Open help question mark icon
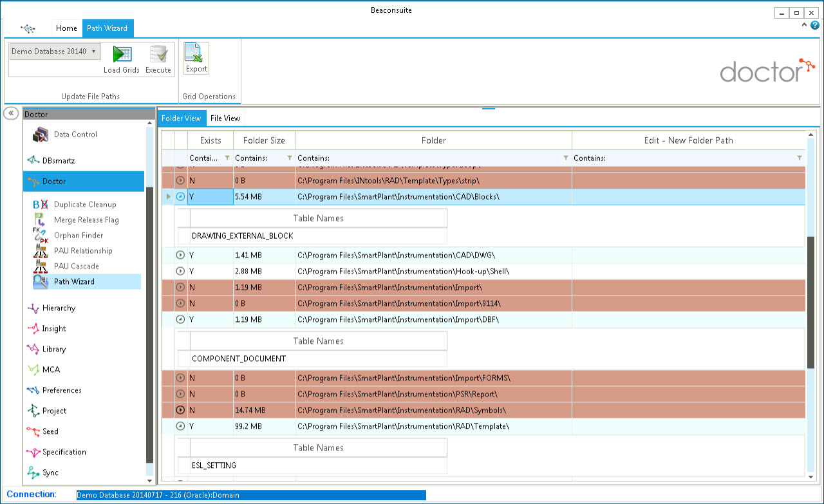 click(x=815, y=25)
